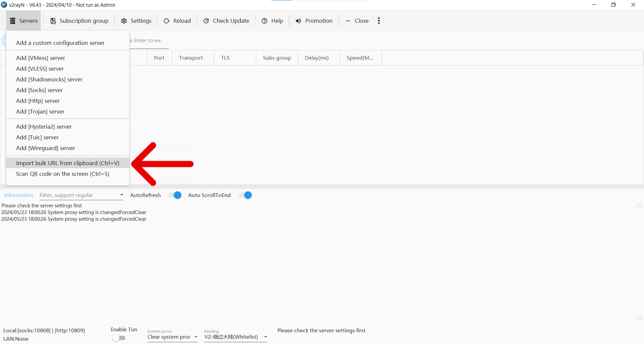Click the Promotion label

(x=319, y=21)
